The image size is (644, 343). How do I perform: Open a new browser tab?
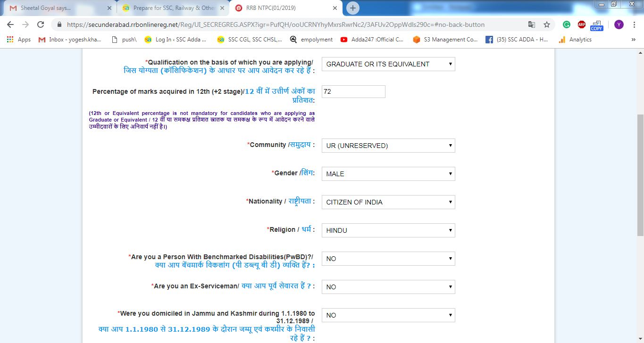(x=352, y=8)
